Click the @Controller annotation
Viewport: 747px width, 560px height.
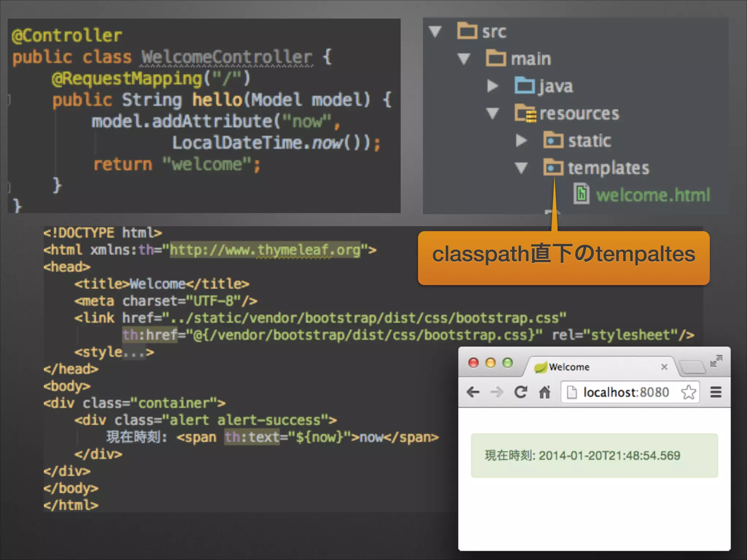point(67,35)
